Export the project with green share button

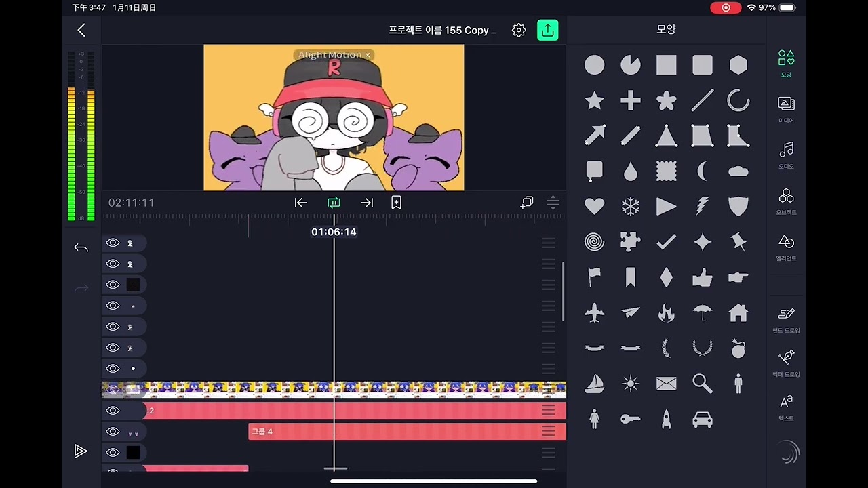click(x=547, y=30)
